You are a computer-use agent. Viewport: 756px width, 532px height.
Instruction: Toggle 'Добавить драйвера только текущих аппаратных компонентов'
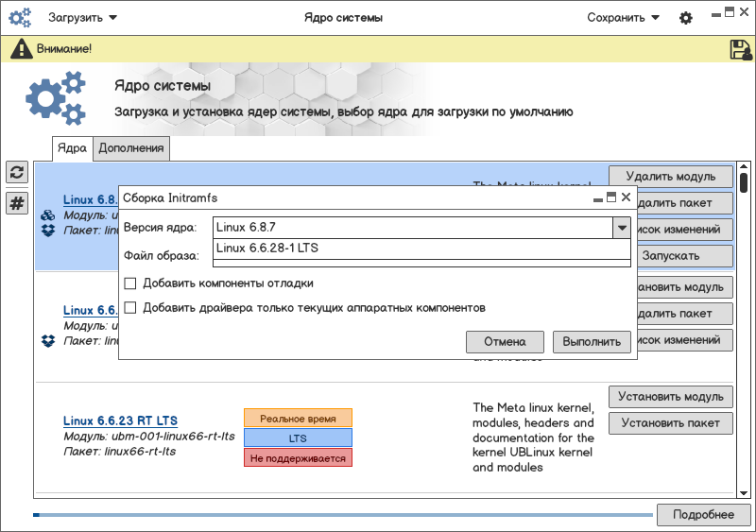coord(130,307)
